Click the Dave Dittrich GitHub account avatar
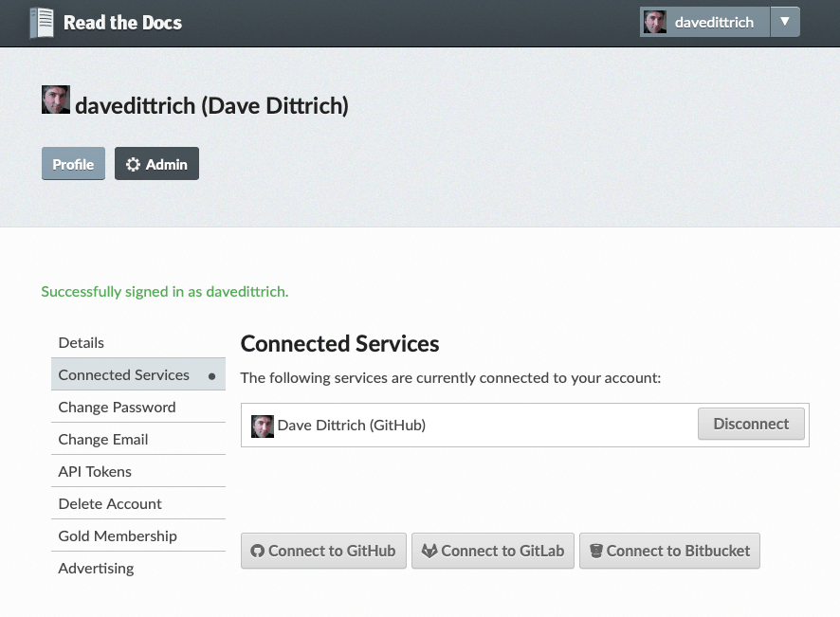 (x=263, y=426)
